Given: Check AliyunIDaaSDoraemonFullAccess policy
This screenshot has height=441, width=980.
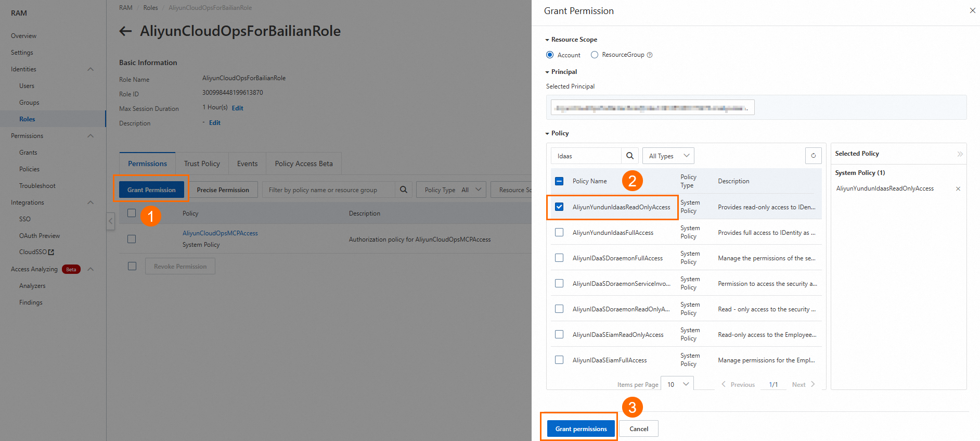Looking at the screenshot, I should pyautogui.click(x=559, y=258).
